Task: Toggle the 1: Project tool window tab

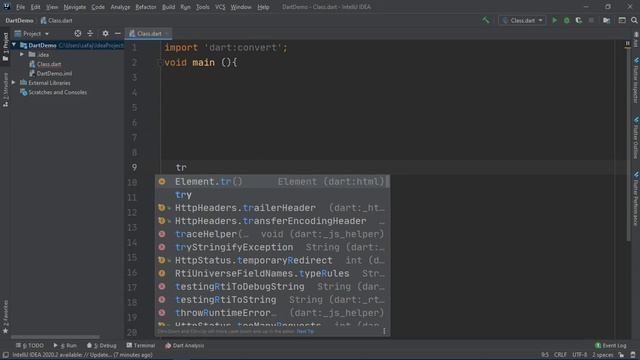Action: (5, 47)
